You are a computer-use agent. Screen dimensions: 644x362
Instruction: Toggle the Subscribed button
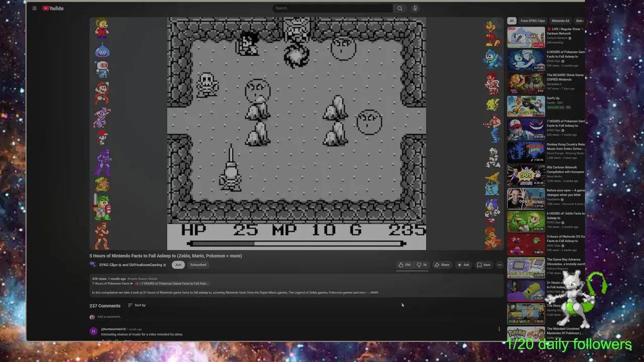[x=198, y=265]
